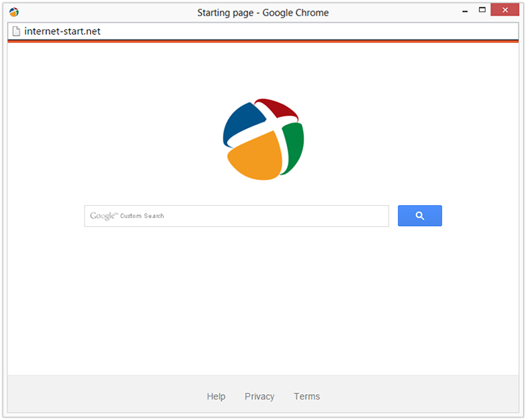The height and width of the screenshot is (420, 527).
Task: Click the window app icon in title bar
Action: coord(14,12)
